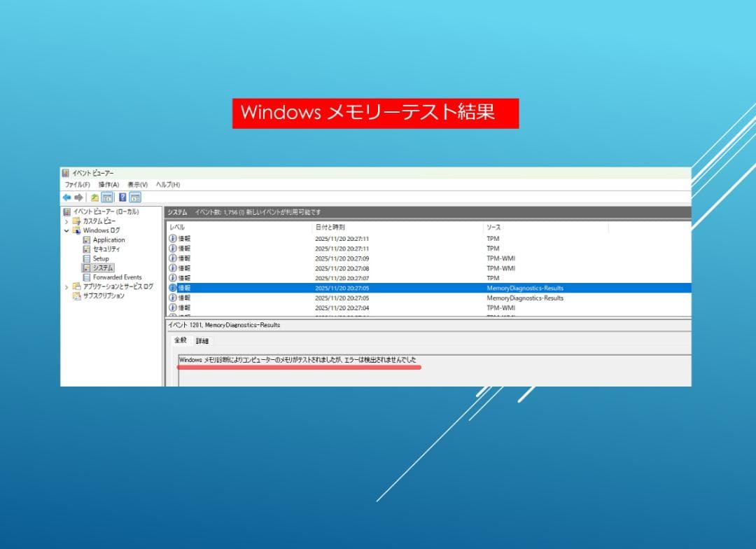Image resolution: width=756 pixels, height=549 pixels.
Task: Open Help via the question mark toolbar icon
Action: point(122,198)
